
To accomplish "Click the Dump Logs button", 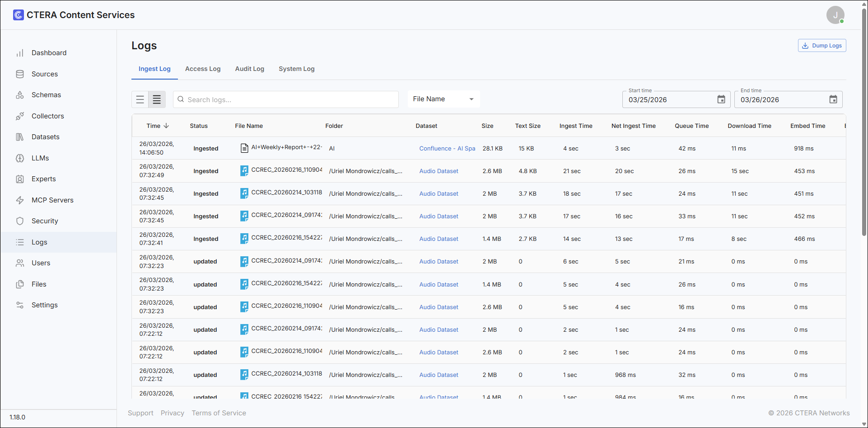I will (822, 46).
